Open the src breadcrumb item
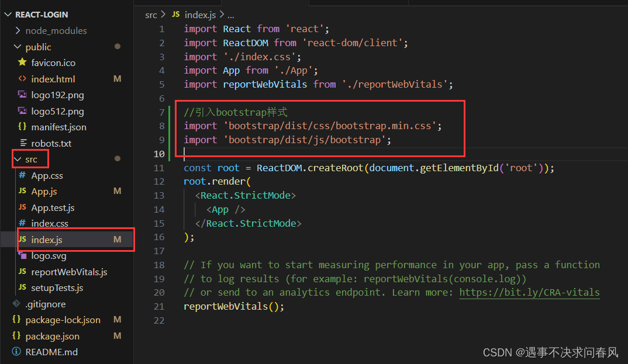Screen dimensions: 628x364 [150, 15]
